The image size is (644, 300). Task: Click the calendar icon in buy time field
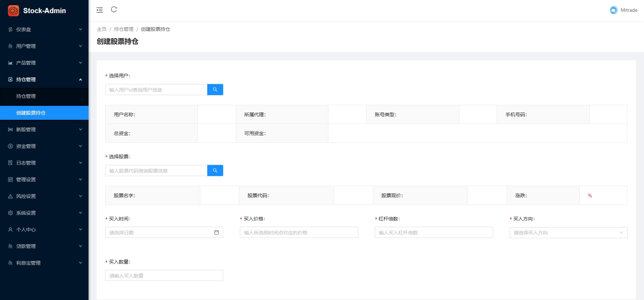(x=216, y=233)
